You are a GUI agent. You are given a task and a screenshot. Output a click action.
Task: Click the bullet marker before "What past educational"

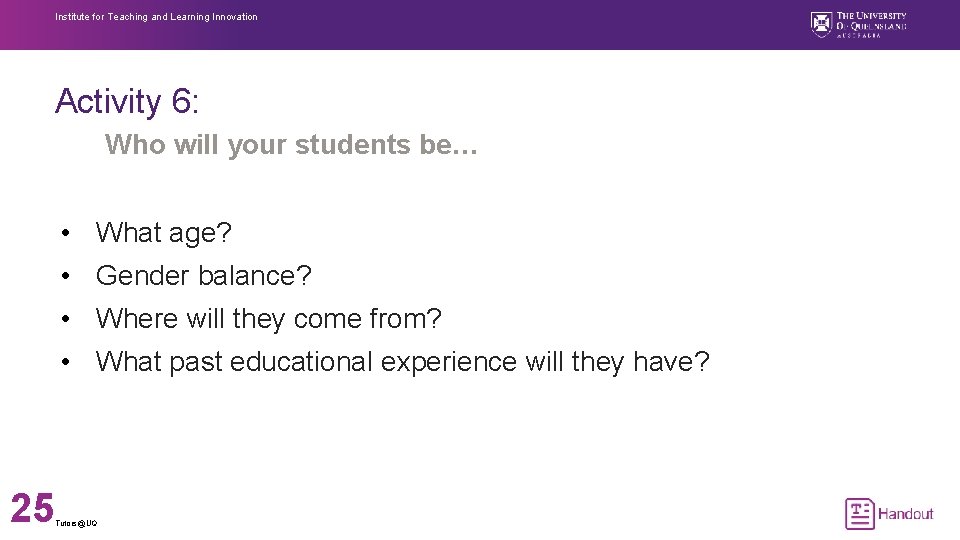click(64, 361)
